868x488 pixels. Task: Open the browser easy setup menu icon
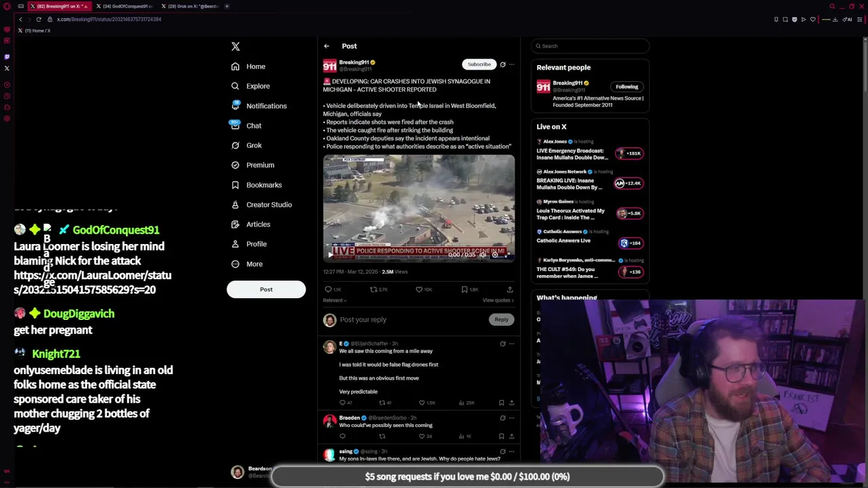(859, 19)
